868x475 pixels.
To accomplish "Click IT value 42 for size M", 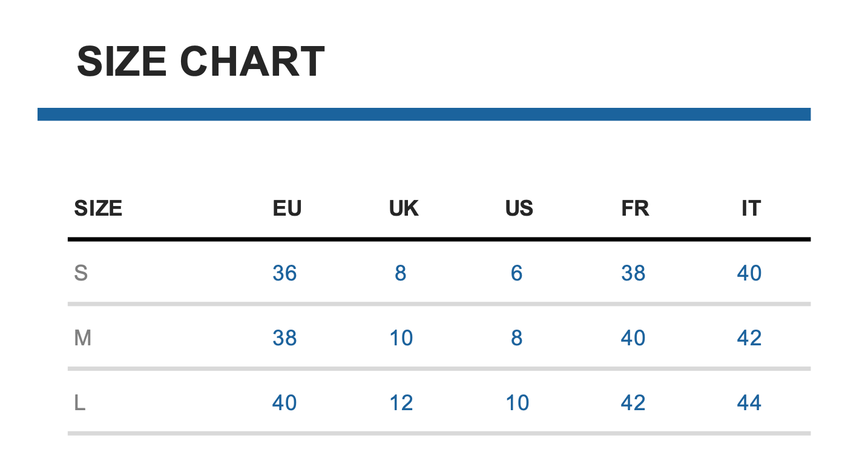I will click(749, 338).
